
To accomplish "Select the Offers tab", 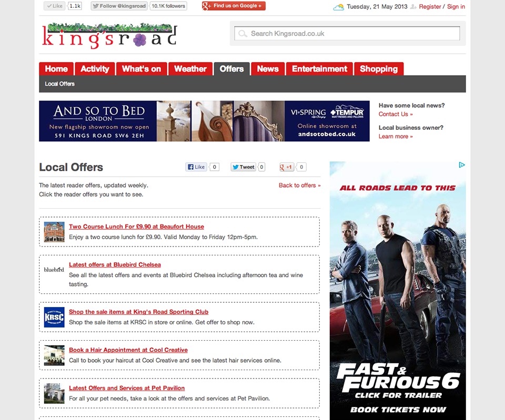I will (x=231, y=69).
